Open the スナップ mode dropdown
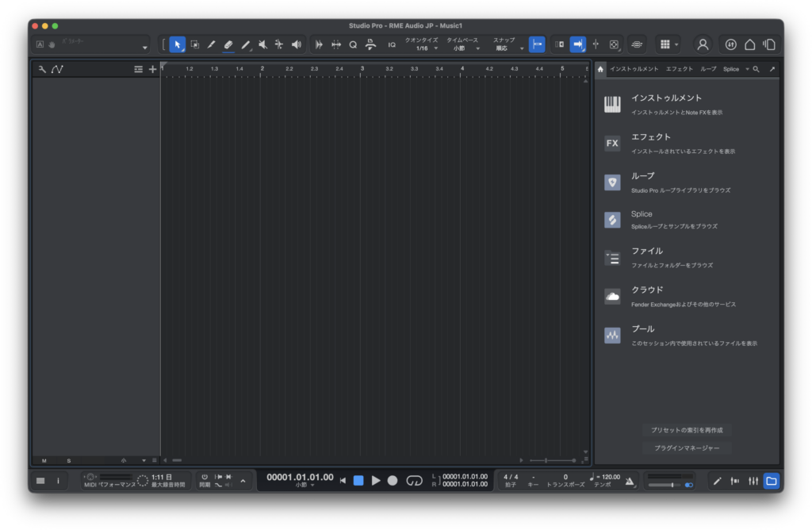The image size is (812, 530). (508, 48)
